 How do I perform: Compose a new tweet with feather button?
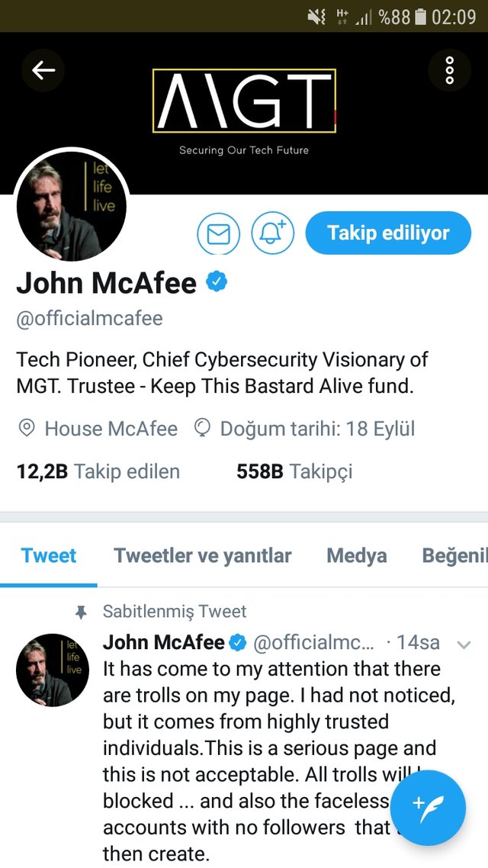pos(428,808)
